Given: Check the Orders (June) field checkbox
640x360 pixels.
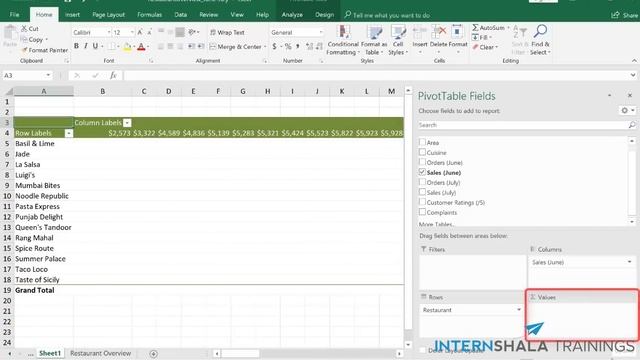Looking at the screenshot, I should [422, 162].
